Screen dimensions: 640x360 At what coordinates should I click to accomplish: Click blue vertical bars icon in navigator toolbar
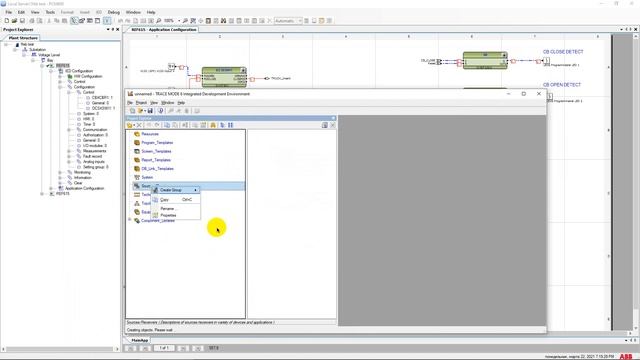tap(230, 125)
